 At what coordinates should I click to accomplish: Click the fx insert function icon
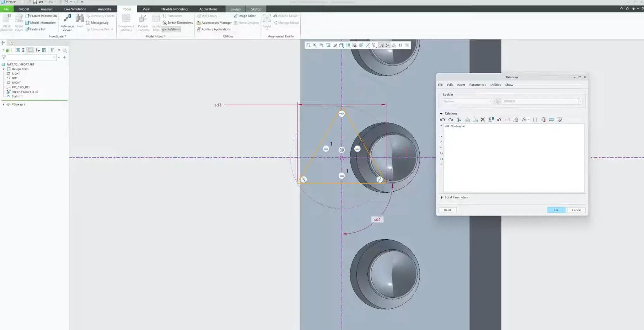(523, 120)
